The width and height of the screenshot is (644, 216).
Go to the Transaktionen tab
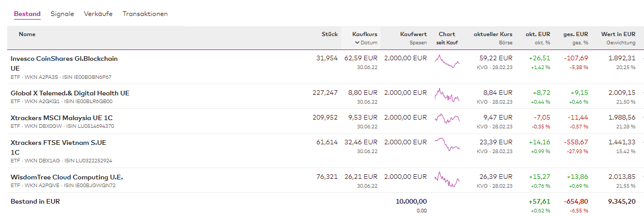(x=145, y=14)
